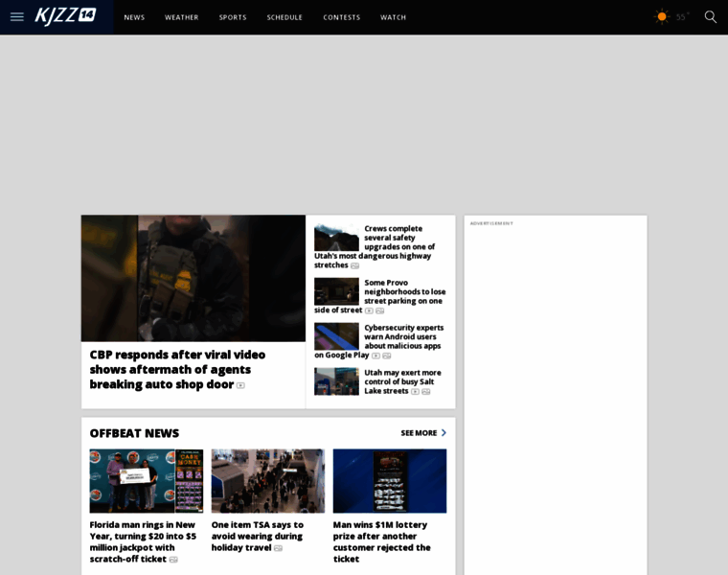Open the Watch menu item

[x=394, y=17]
